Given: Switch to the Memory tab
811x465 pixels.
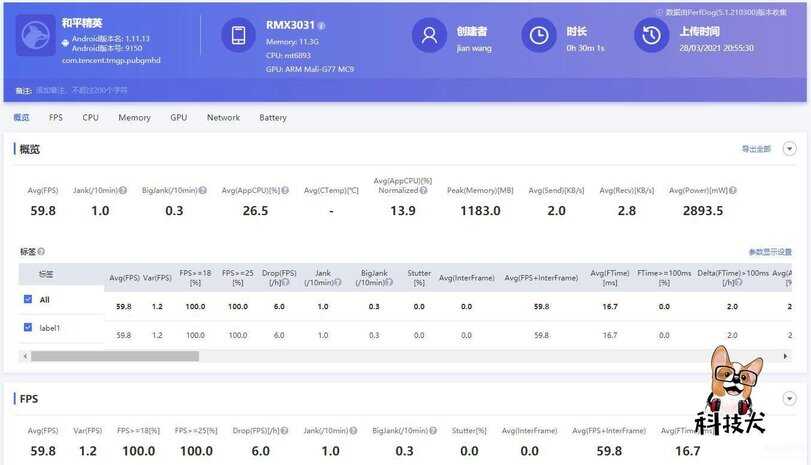Looking at the screenshot, I should coord(134,117).
